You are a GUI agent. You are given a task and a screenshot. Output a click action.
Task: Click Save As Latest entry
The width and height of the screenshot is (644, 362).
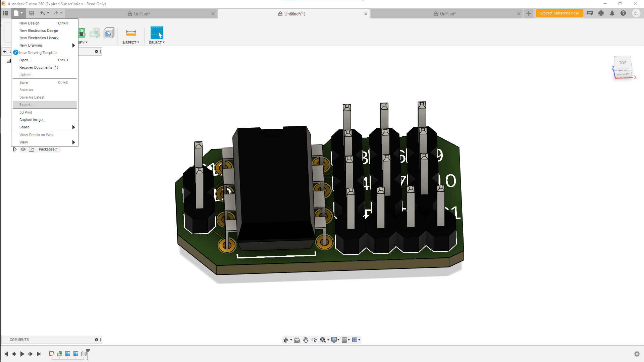[45, 97]
